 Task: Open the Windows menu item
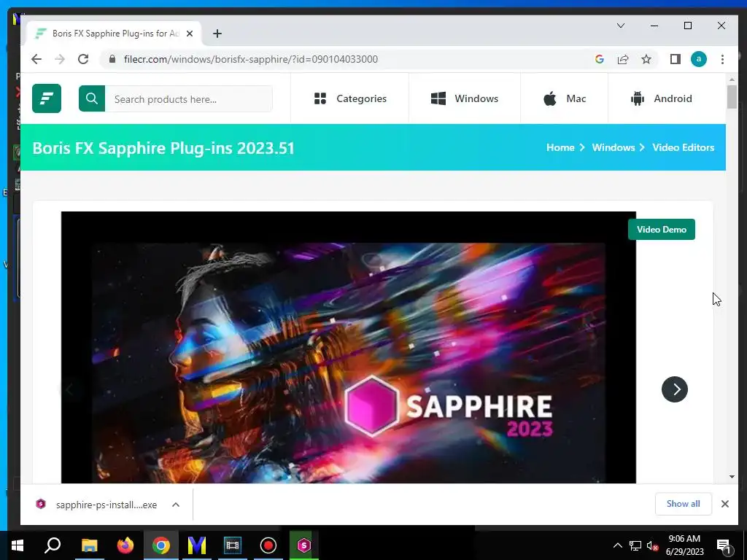coord(465,98)
